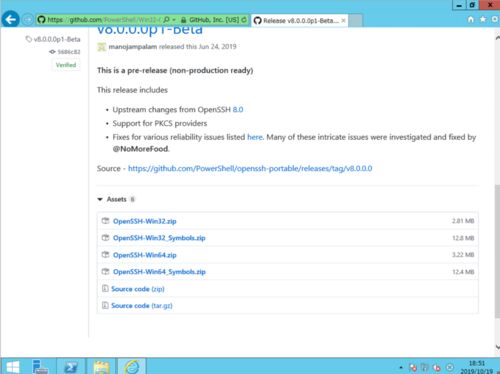Open Windows Start button

[13, 367]
